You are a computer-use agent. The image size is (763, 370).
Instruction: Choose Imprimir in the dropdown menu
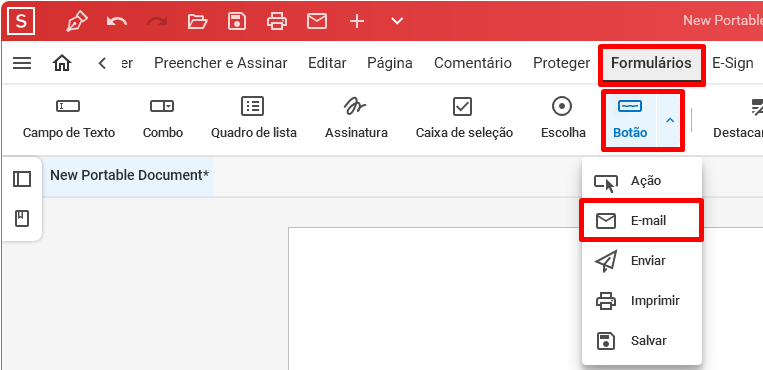coord(641,300)
